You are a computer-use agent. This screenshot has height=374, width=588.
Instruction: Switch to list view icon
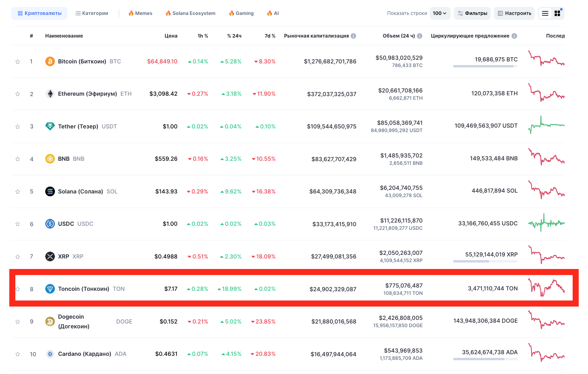point(545,13)
